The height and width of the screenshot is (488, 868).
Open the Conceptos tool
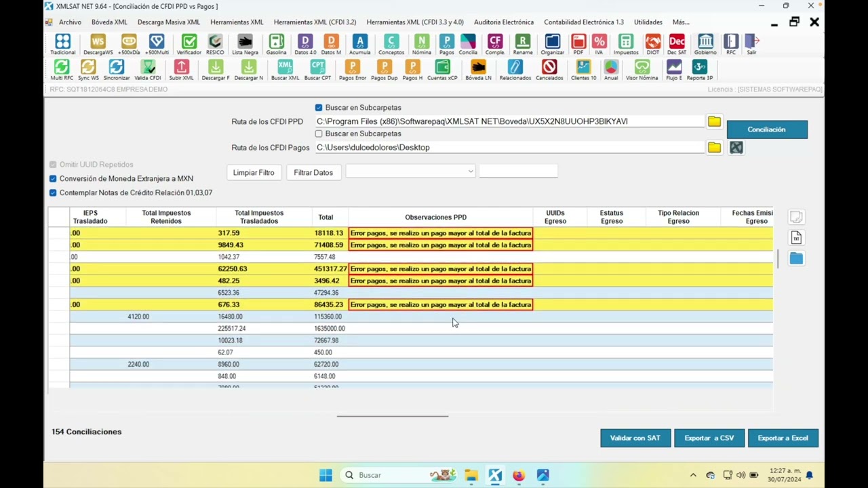[x=391, y=45]
